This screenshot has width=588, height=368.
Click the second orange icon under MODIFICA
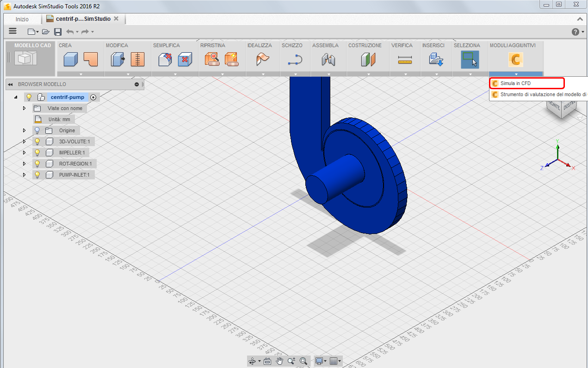tap(138, 60)
